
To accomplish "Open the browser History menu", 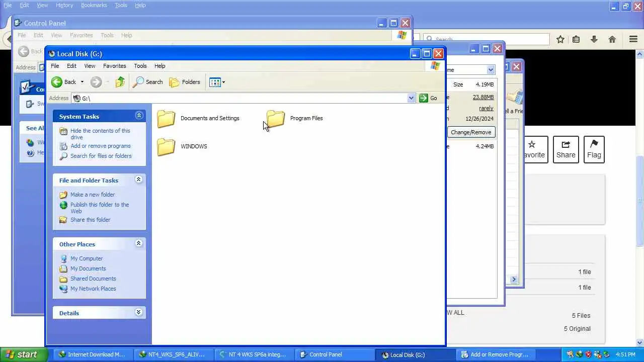I will coord(64,5).
